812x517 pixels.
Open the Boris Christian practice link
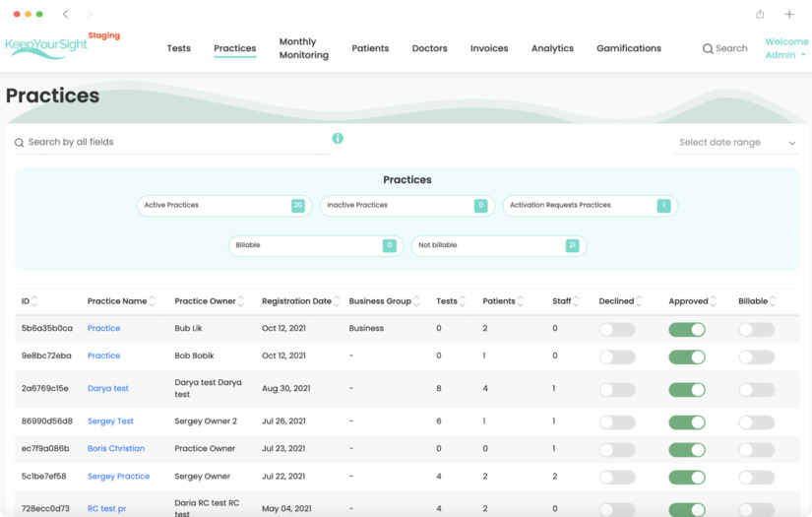116,449
